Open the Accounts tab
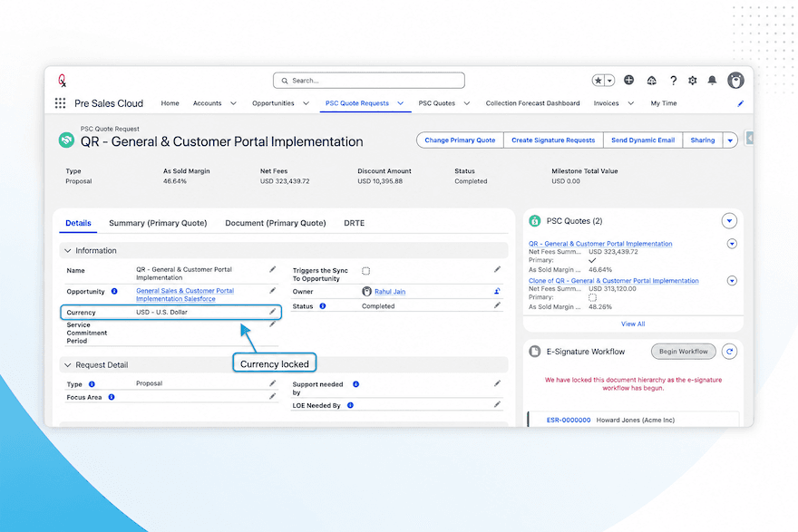Image resolution: width=798 pixels, height=532 pixels. (x=207, y=103)
